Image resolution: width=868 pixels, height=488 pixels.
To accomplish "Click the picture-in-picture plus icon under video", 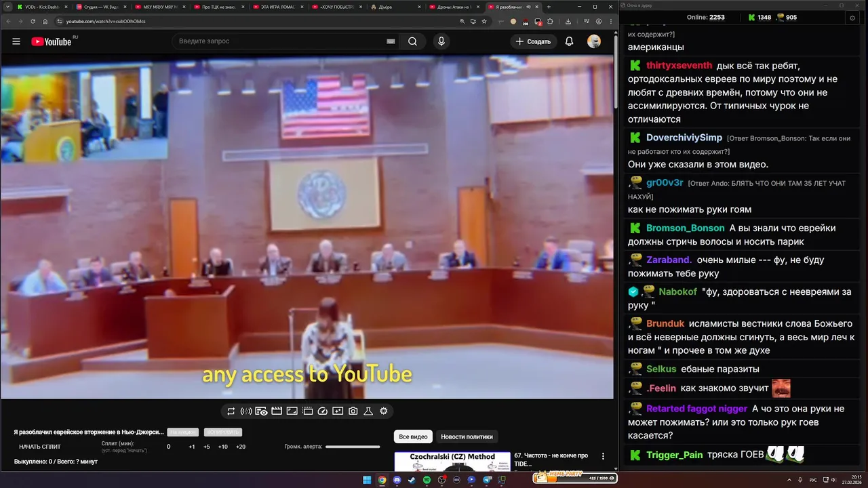I will [x=338, y=411].
